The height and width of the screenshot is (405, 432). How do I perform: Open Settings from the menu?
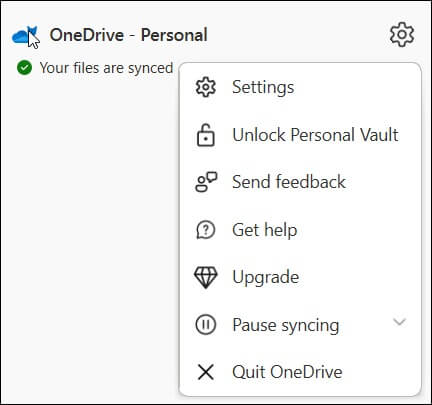tap(300, 87)
